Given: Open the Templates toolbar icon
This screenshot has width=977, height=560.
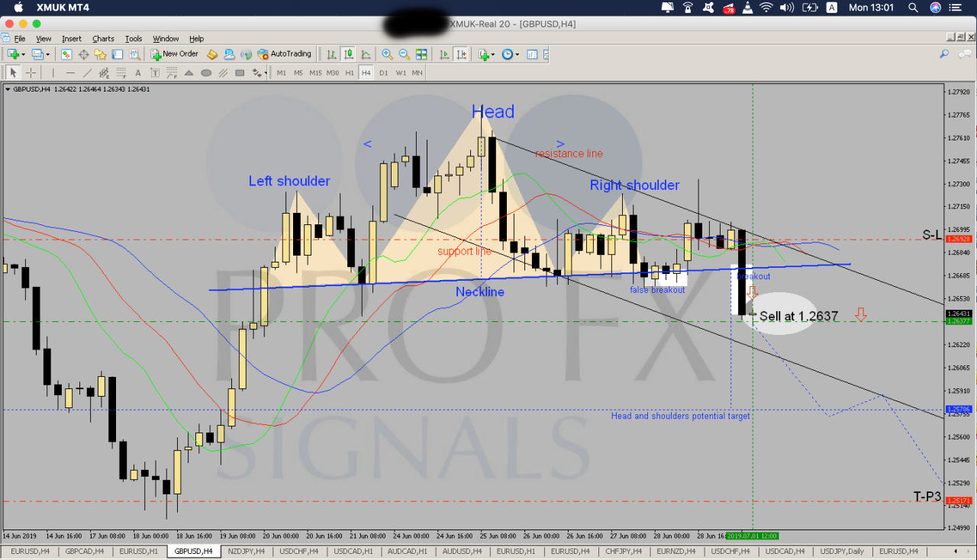Looking at the screenshot, I should pos(532,54).
